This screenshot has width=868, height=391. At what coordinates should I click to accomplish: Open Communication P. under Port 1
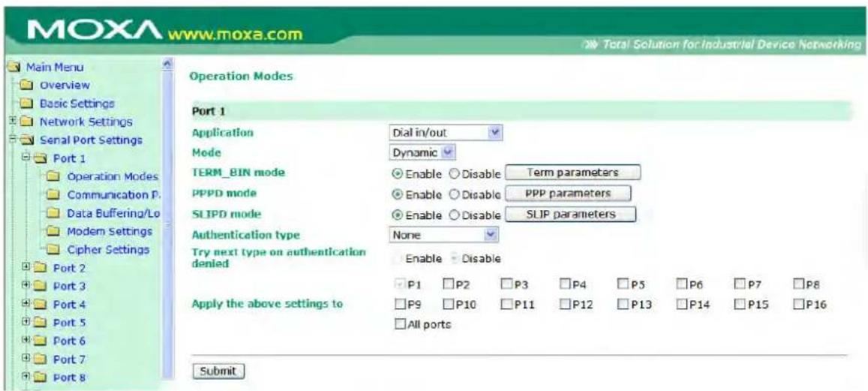[x=113, y=195]
